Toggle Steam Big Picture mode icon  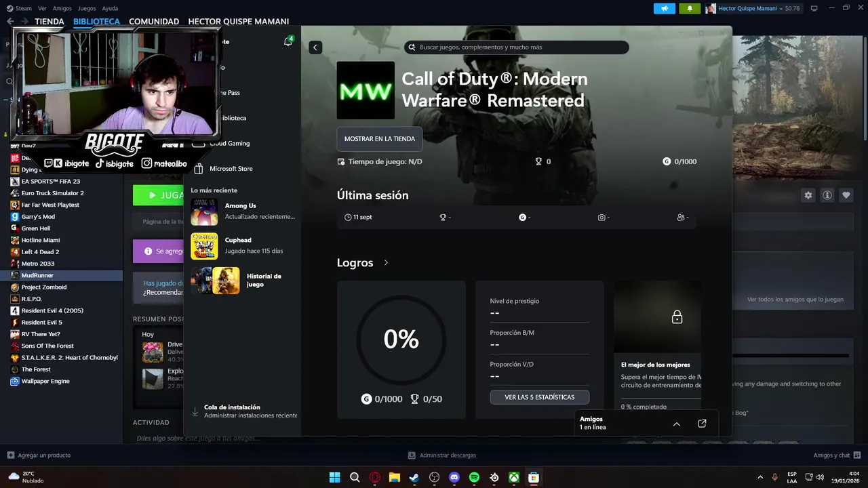pos(814,8)
